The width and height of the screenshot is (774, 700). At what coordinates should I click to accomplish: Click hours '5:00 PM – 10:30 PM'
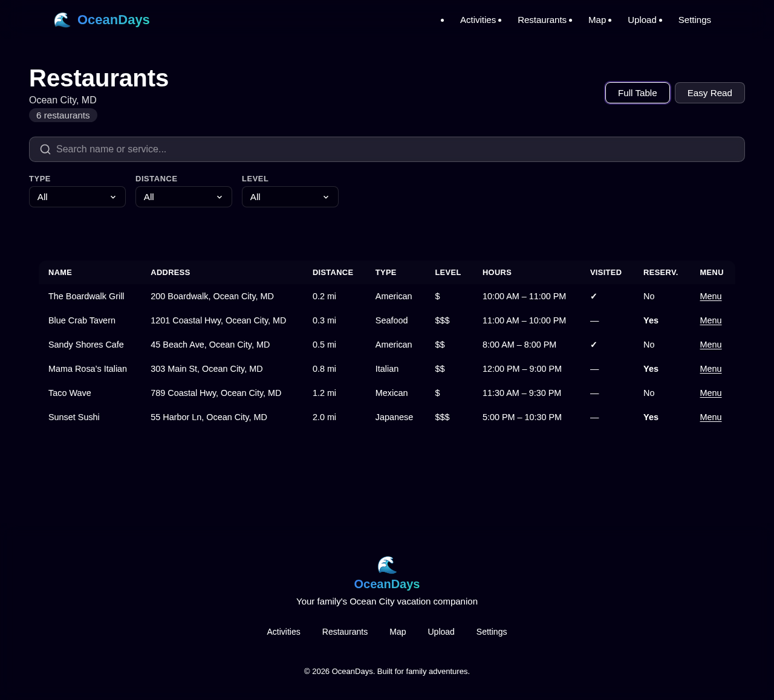pos(522,417)
